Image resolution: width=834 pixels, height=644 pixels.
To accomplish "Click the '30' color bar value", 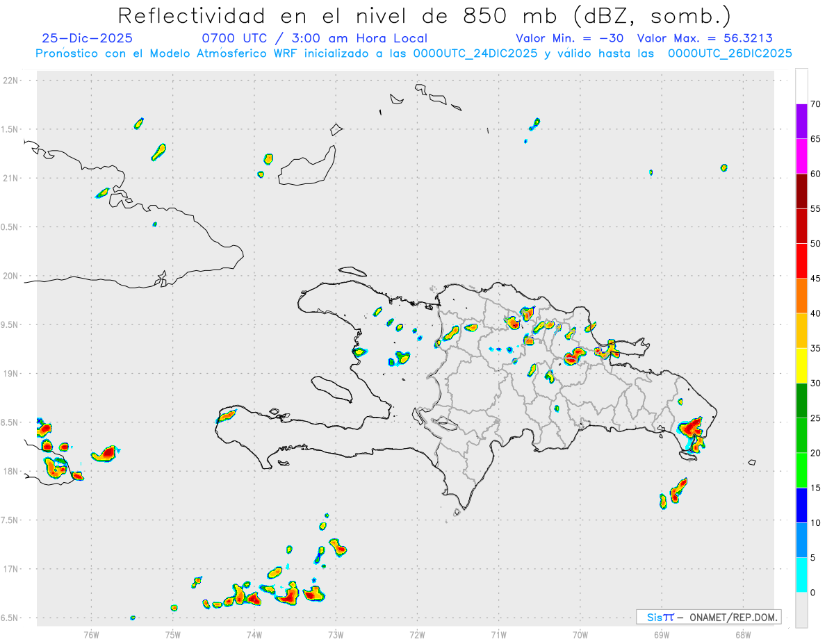I will click(x=815, y=383).
